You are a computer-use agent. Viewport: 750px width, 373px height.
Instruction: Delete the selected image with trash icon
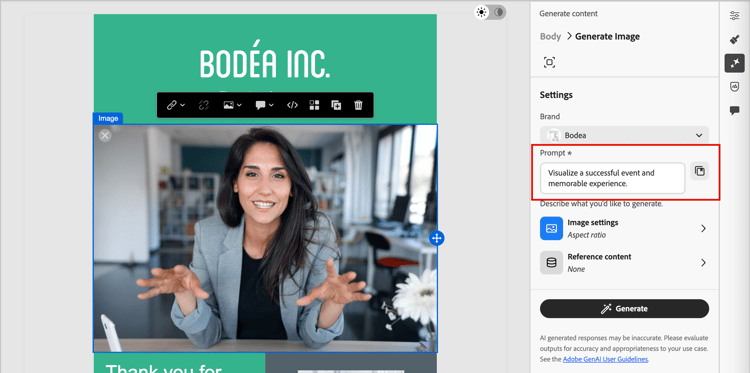[x=358, y=105]
